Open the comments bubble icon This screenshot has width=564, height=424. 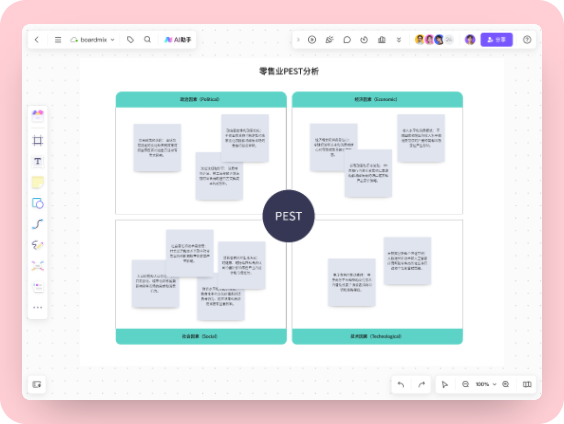[x=347, y=40]
